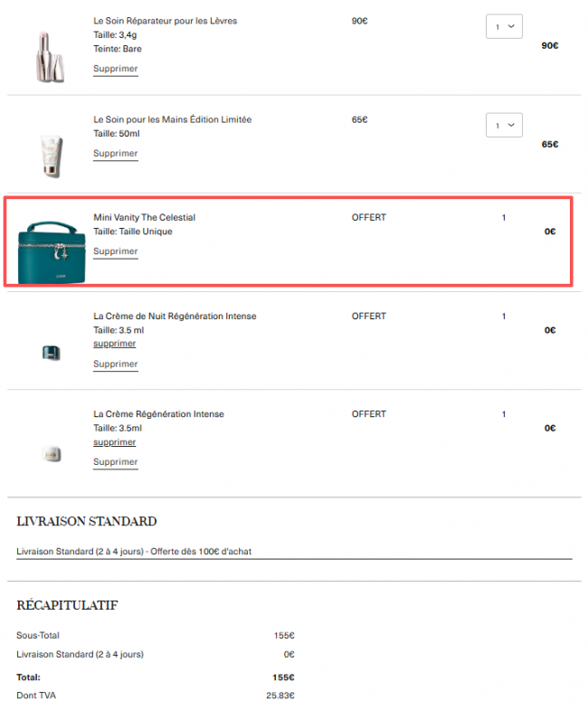Viewport: 588px width, 710px height.
Task: Click lowercase 'supprimer' under La Crème de Nuit
Action: tap(114, 344)
